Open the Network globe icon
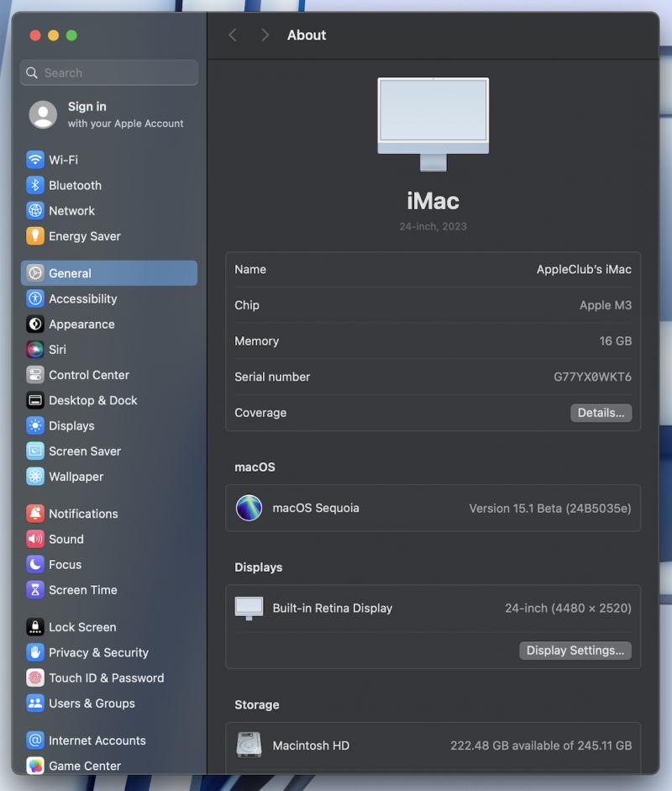Viewport: 672px width, 791px height. 35,210
